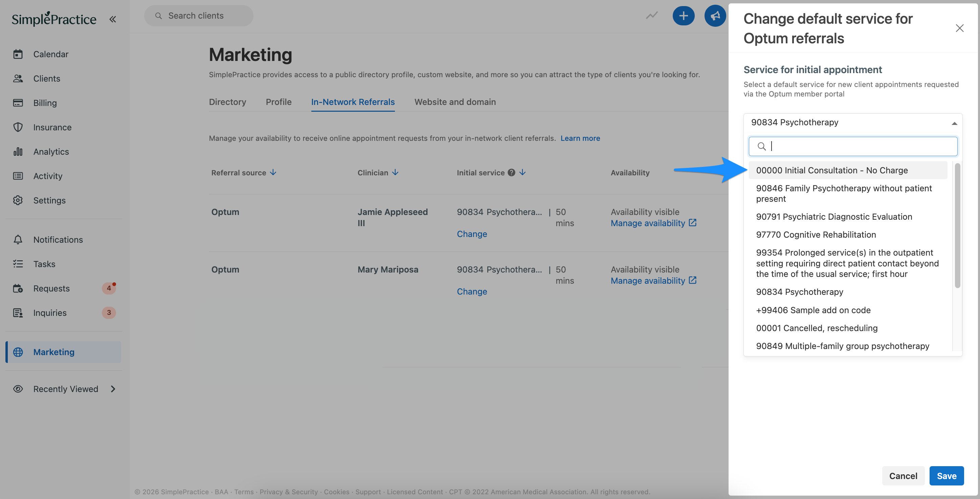Viewport: 980px width, 499px height.
Task: Click the blue plus create button
Action: [683, 16]
